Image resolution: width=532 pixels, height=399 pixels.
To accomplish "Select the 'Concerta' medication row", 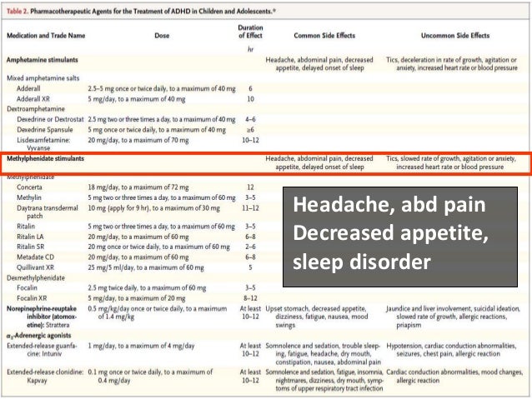I will [x=29, y=187].
